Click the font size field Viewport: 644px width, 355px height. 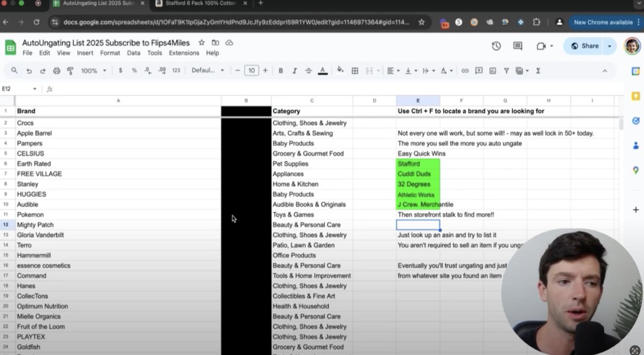click(252, 70)
